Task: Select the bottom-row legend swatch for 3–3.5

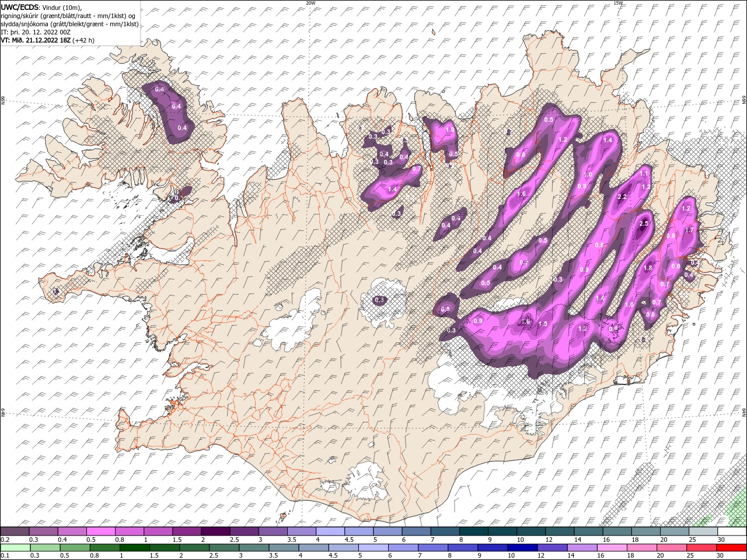Action: click(254, 548)
